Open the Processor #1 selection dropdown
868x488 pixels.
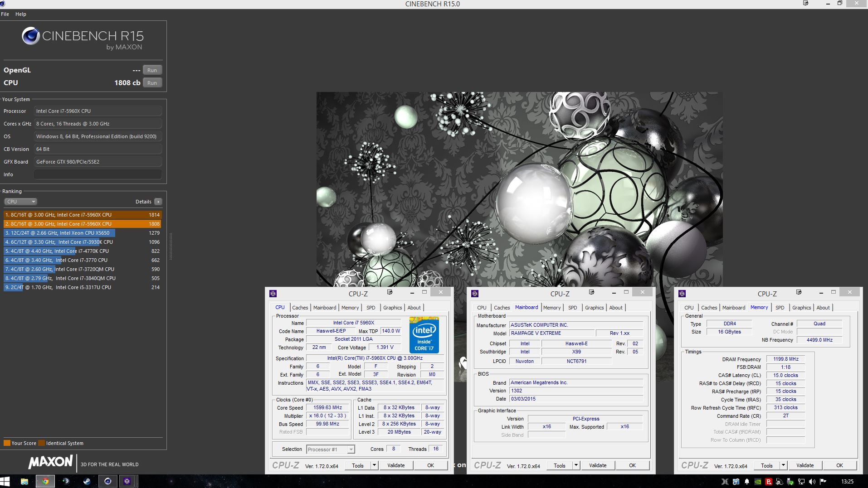330,449
